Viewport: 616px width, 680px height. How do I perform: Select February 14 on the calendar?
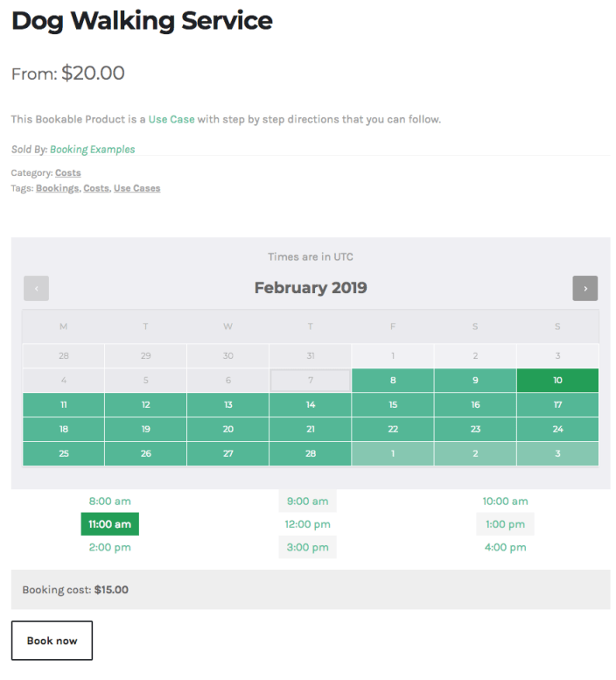tap(311, 404)
